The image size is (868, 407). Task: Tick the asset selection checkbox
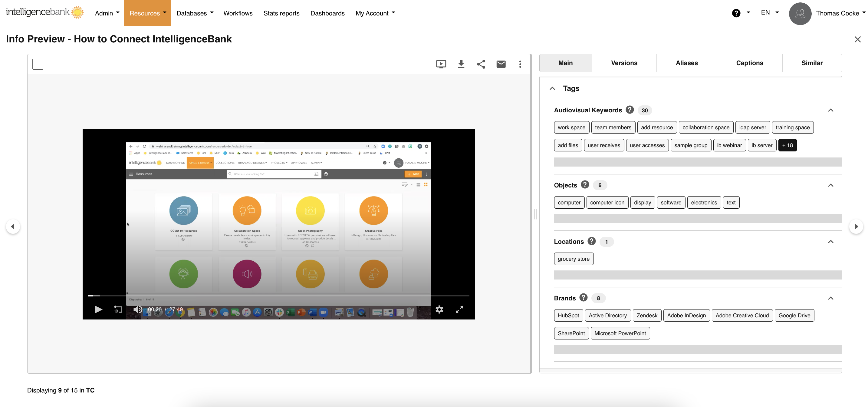38,64
